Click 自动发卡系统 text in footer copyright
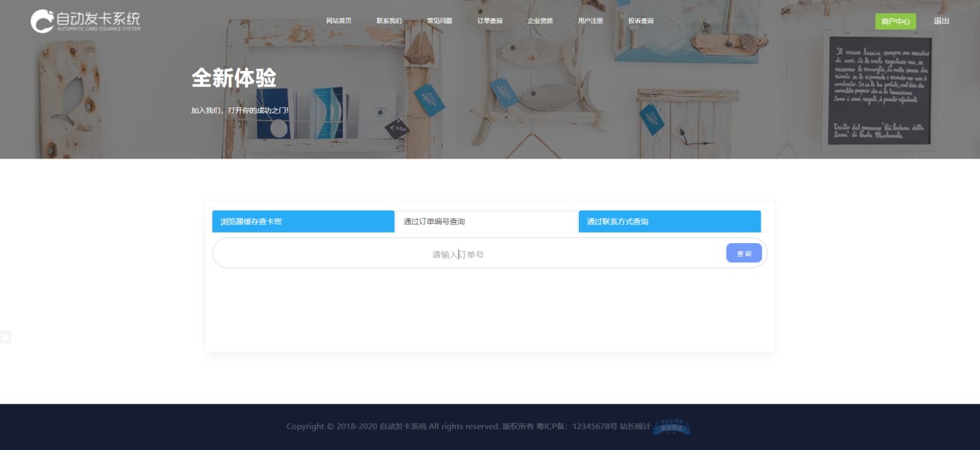Screen dimensions: 980x450 (403, 427)
